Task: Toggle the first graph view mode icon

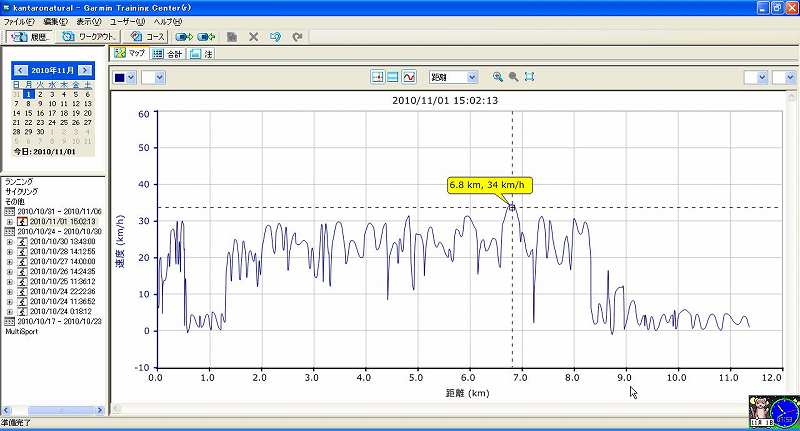Action: click(x=378, y=77)
